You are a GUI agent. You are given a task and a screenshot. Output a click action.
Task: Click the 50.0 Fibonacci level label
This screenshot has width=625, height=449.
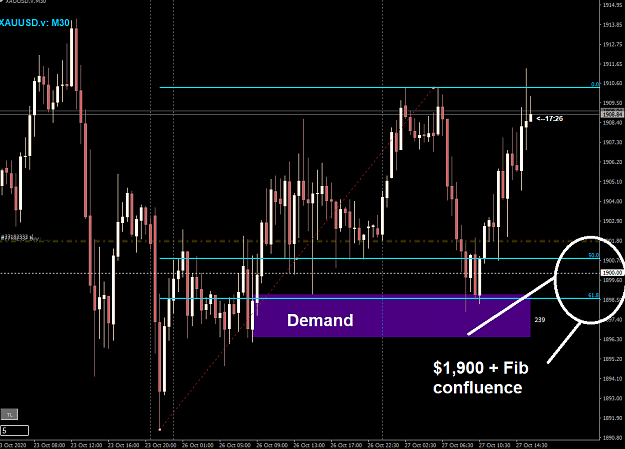click(x=594, y=255)
